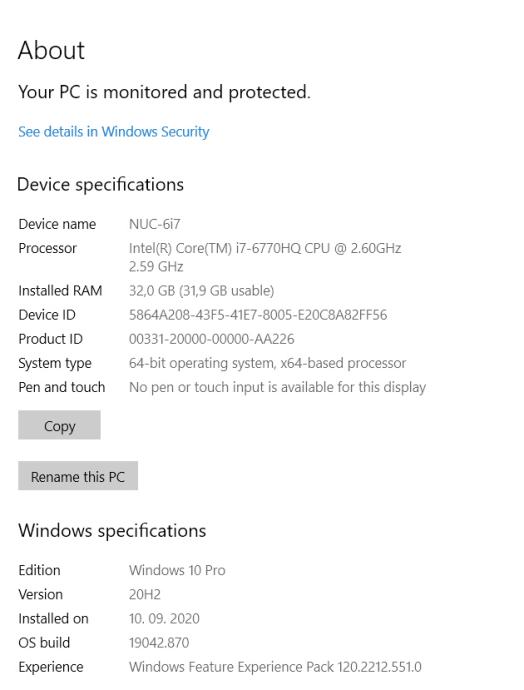Select the Edition value Windows 10 Pro
This screenshot has width=524, height=690.
coord(177,570)
